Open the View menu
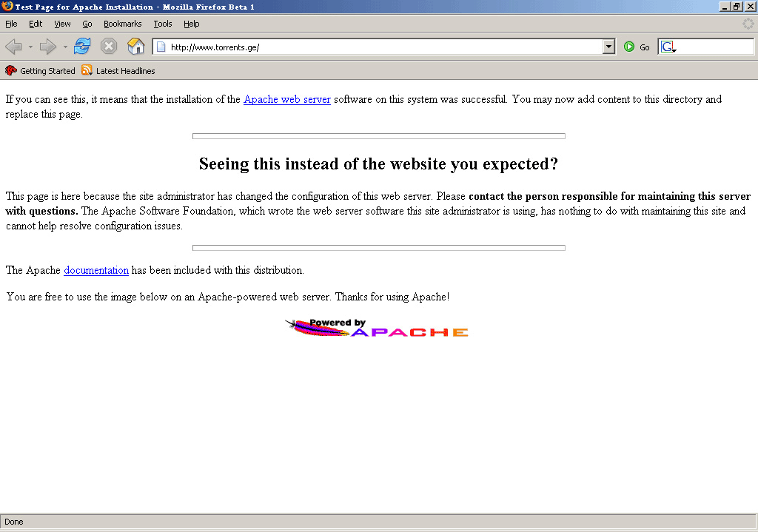This screenshot has width=758, height=532. 62,24
